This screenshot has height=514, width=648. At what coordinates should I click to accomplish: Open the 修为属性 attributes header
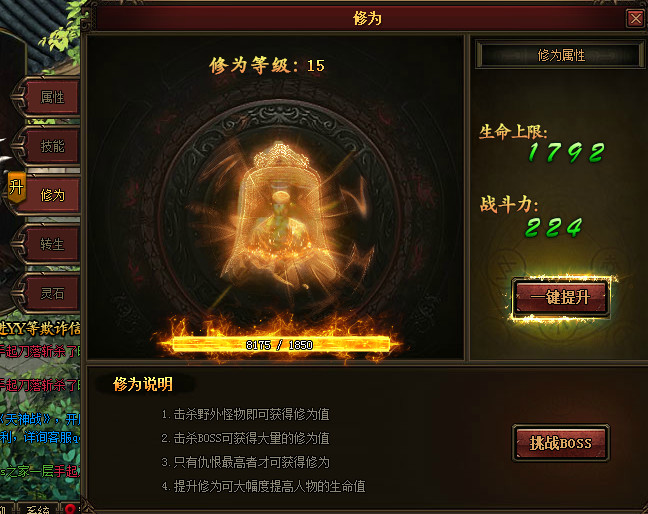pos(560,55)
